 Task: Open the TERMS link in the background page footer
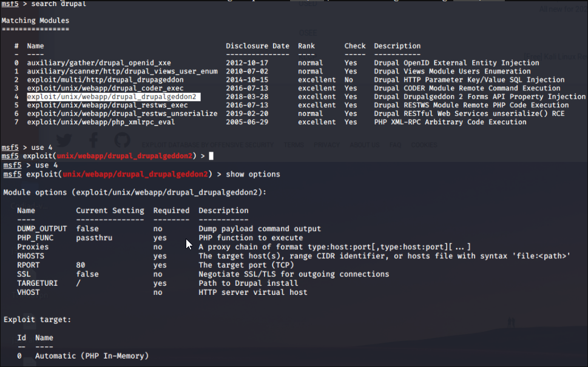coord(293,145)
